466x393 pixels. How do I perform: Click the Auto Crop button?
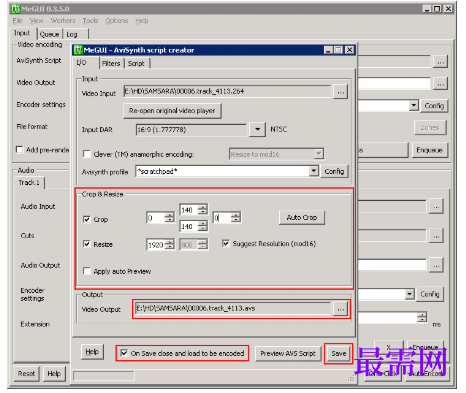[x=302, y=218]
